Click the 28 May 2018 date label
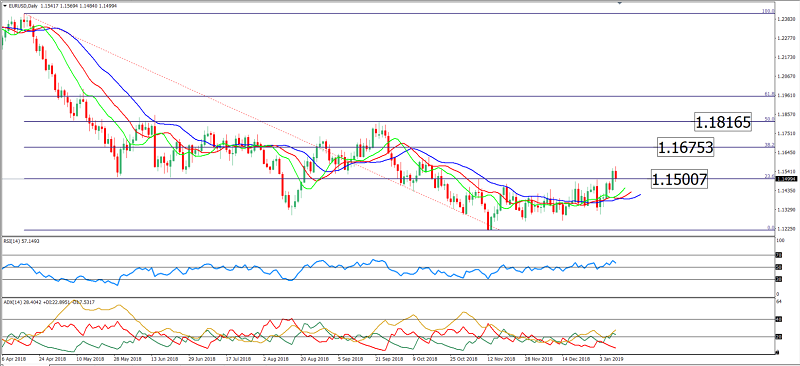This screenshot has width=800, height=366. pyautogui.click(x=128, y=359)
